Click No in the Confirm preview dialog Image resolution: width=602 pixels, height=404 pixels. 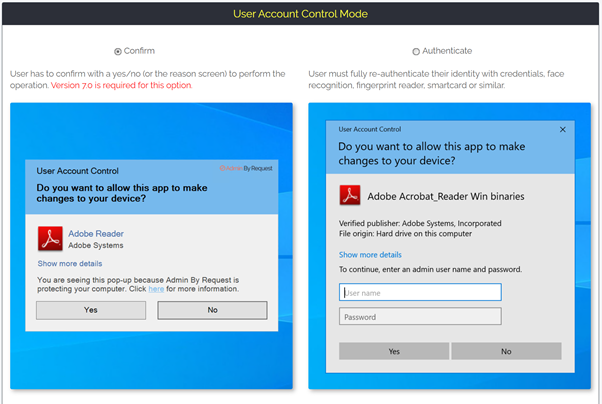point(212,310)
